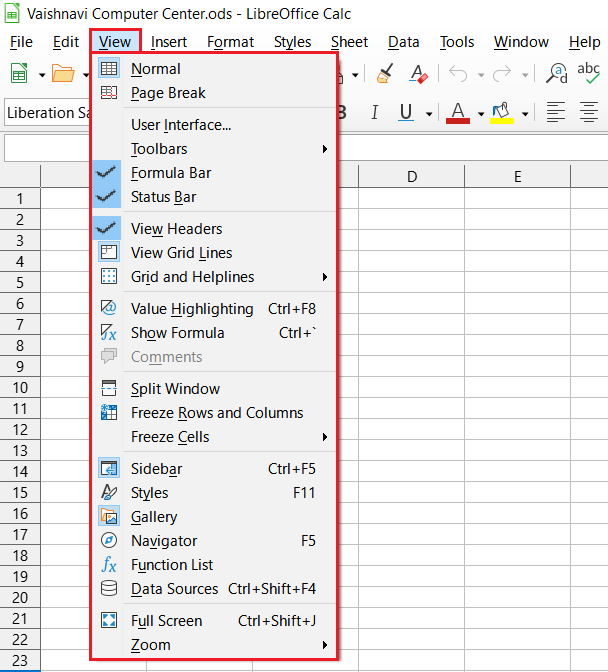The image size is (608, 672).
Task: Click the Clone Formatting paintbrush icon
Action: (385, 74)
